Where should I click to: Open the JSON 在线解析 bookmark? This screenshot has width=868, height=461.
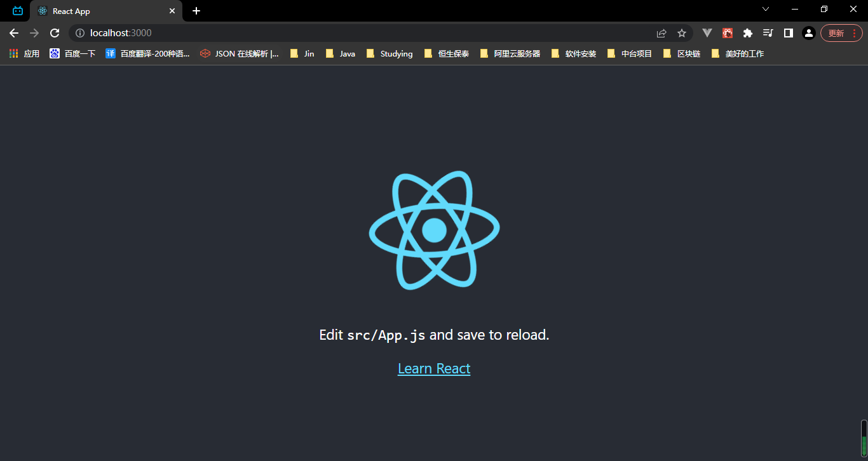pos(239,54)
